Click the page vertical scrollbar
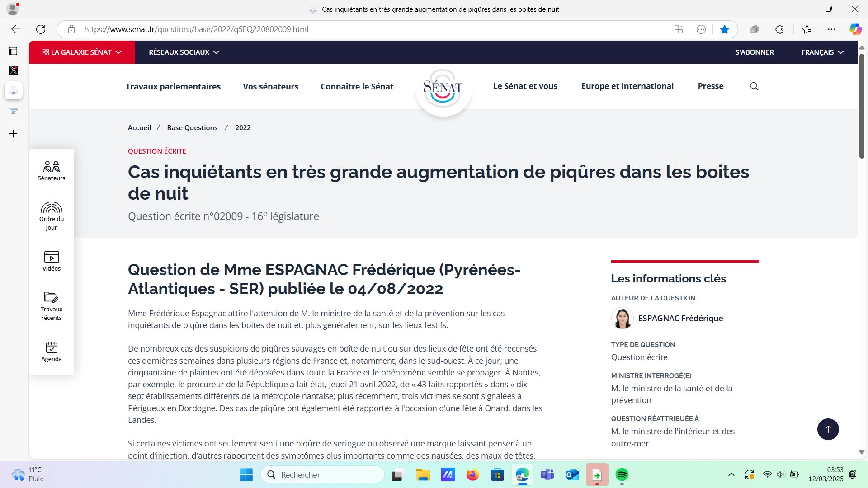868x488 pixels. [x=862, y=108]
